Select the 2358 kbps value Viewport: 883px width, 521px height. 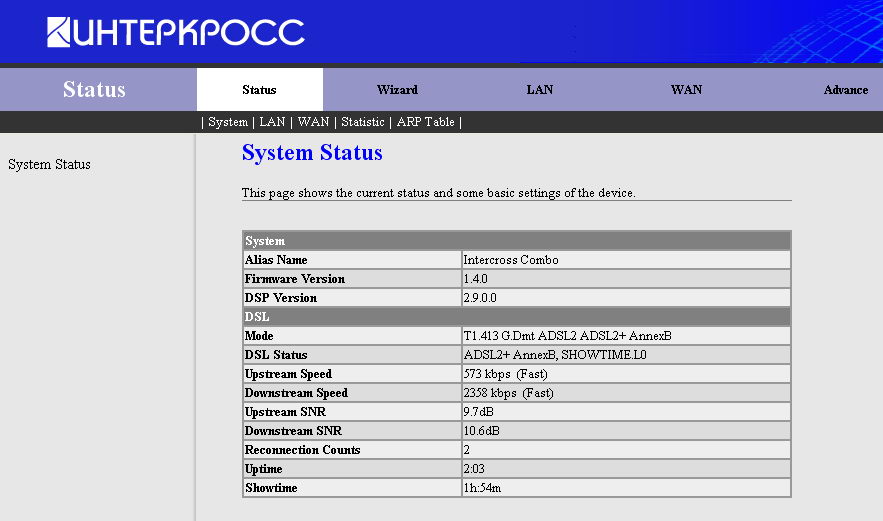tap(508, 393)
